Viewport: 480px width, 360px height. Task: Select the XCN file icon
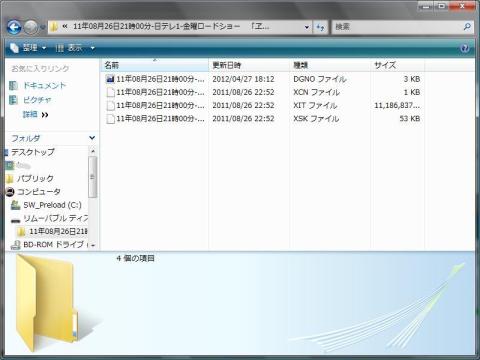[110, 92]
